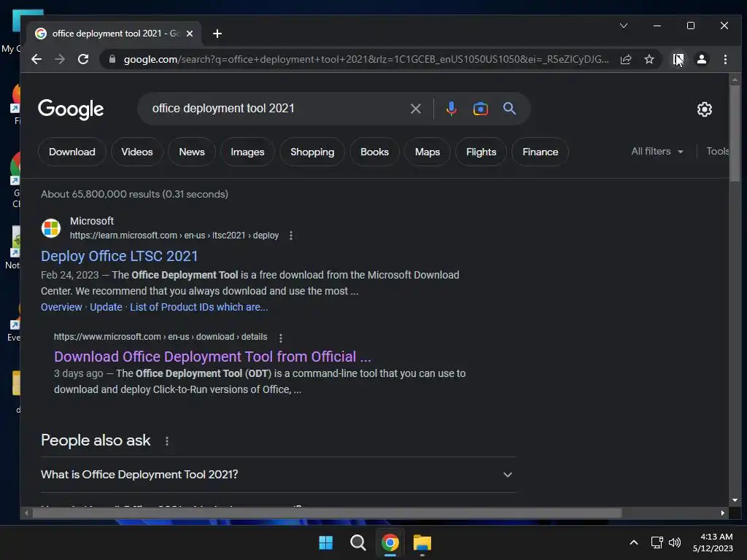The width and height of the screenshot is (747, 560).
Task: Open more options for learn.microsoft.com result
Action: 291,236
